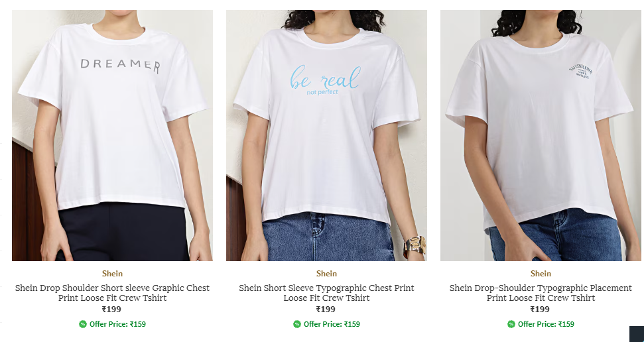
Task: Click ₹199 price of Placement Print tshirt
Action: [540, 309]
